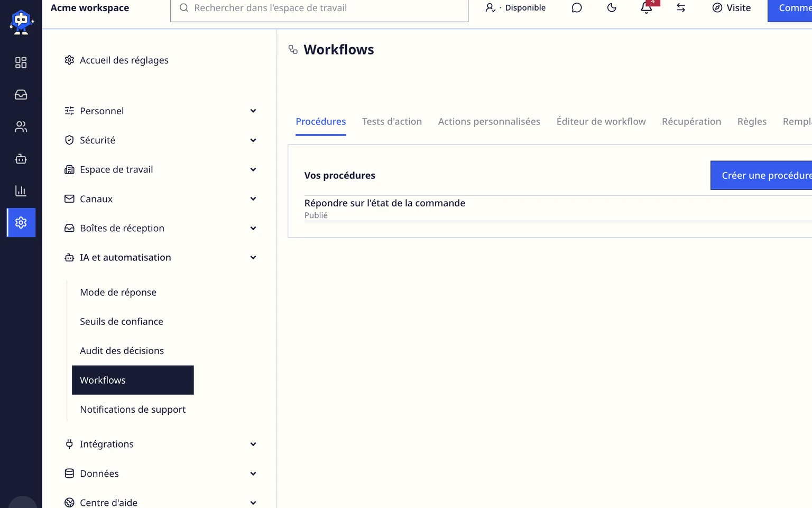Image resolution: width=812 pixels, height=508 pixels.
Task: Expand the Intégrations section
Action: (161, 444)
